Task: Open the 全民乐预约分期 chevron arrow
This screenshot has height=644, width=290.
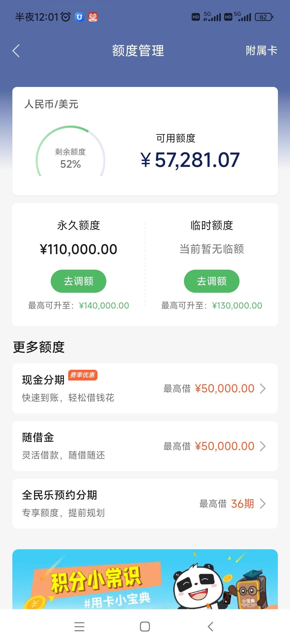Action: click(x=263, y=504)
